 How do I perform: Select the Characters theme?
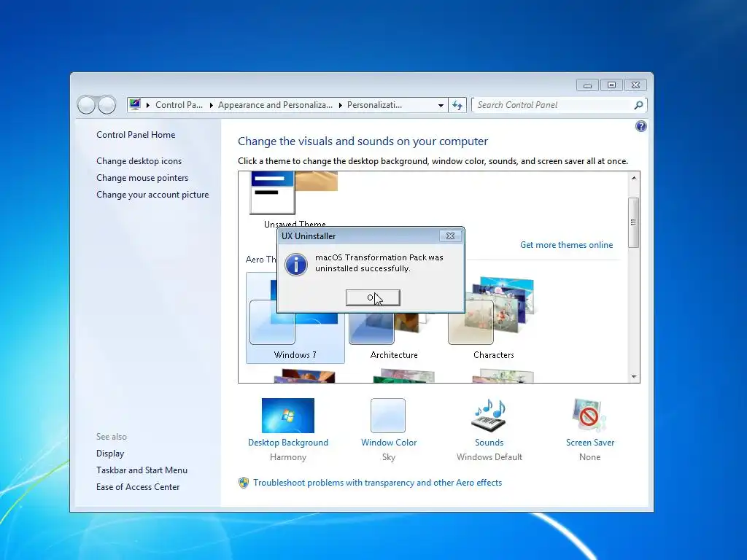(x=494, y=318)
